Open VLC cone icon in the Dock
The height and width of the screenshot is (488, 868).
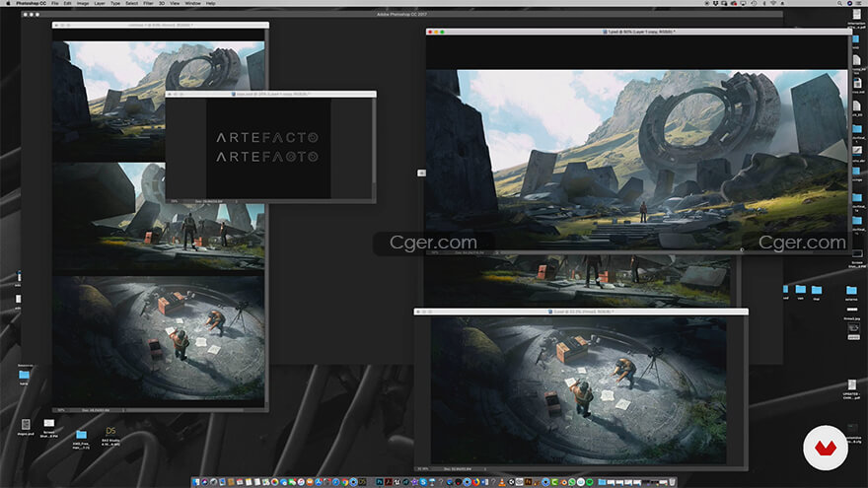(501, 482)
